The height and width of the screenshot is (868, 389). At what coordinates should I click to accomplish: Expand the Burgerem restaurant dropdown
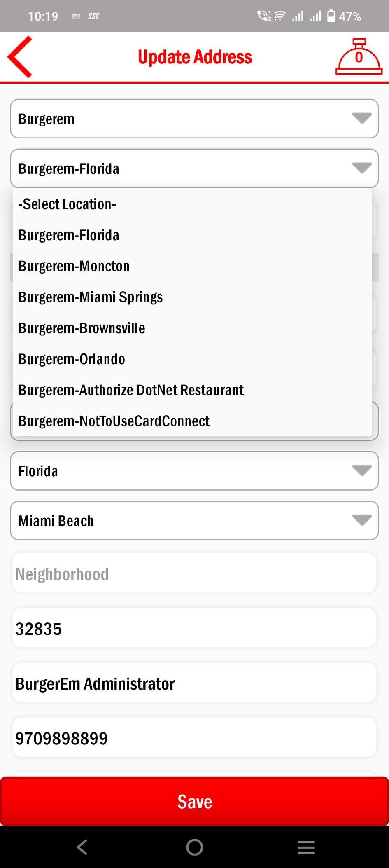pyautogui.click(x=194, y=119)
